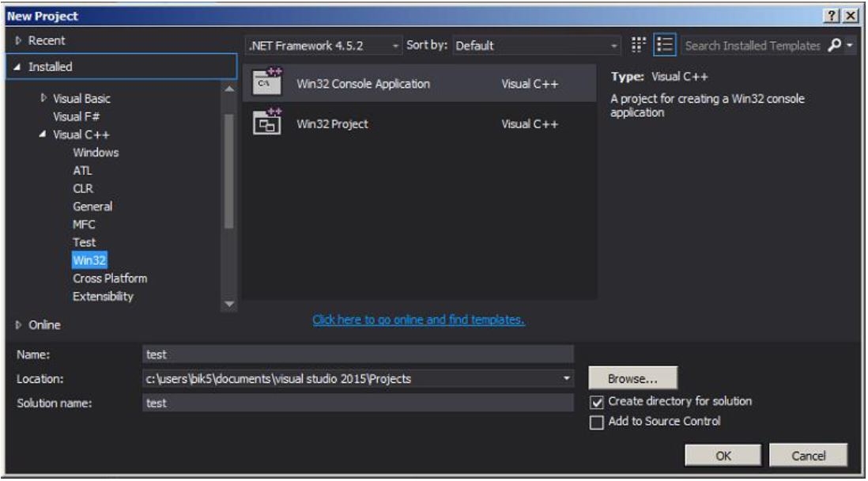
Task: Switch to medium icons list view
Action: pyautogui.click(x=664, y=45)
